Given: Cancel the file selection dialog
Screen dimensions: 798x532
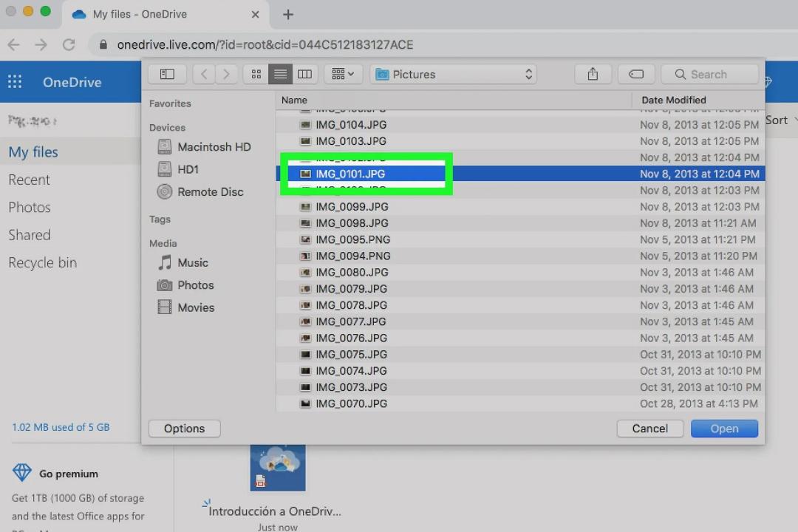Looking at the screenshot, I should click(x=650, y=429).
